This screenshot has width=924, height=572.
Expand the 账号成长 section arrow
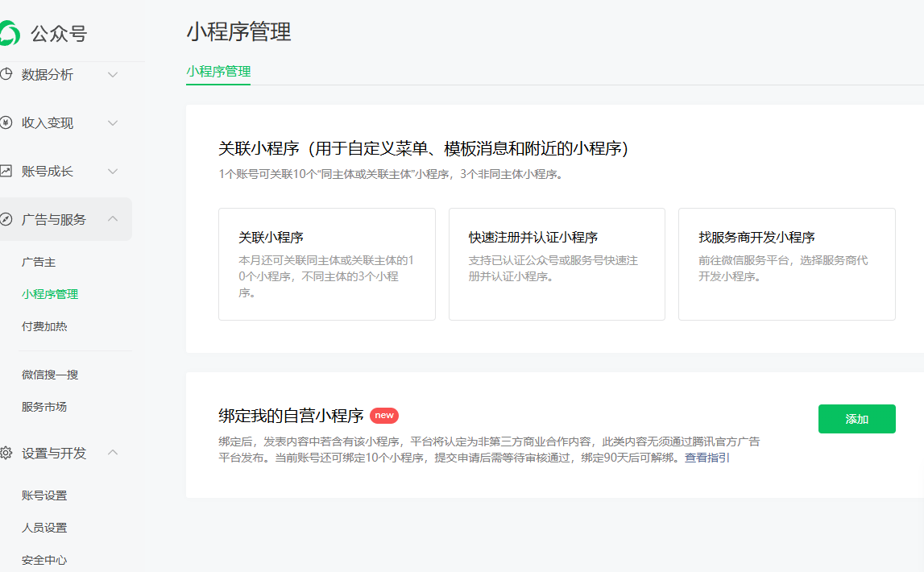click(x=113, y=172)
